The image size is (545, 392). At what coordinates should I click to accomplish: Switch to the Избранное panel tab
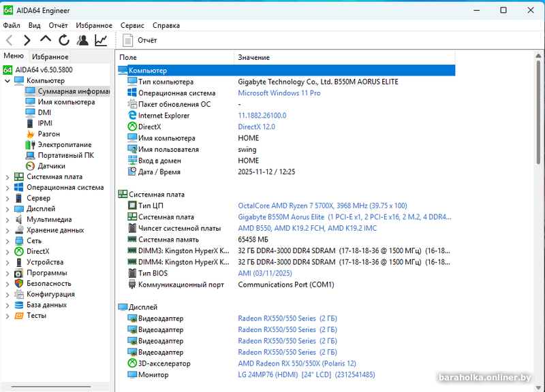point(50,56)
